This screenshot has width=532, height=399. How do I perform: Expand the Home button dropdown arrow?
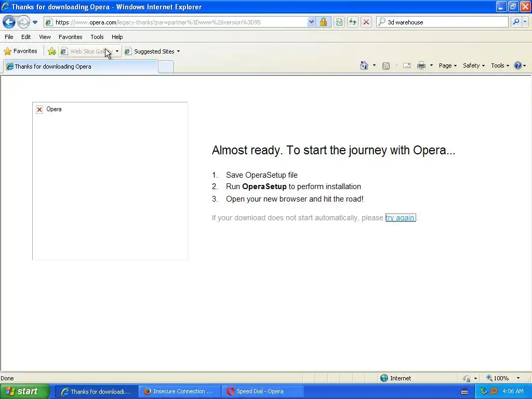[x=374, y=65]
